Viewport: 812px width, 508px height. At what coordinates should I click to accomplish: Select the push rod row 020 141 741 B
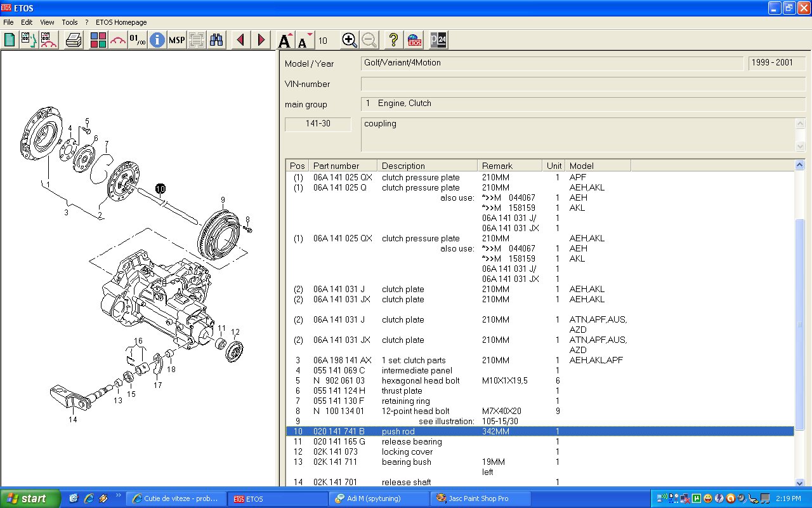tap(540, 431)
